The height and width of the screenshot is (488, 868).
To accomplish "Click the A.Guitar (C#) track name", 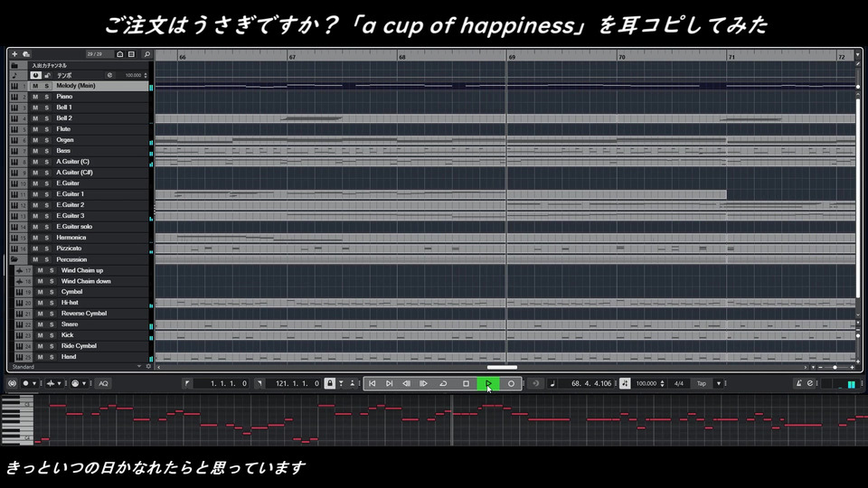I will click(x=74, y=173).
